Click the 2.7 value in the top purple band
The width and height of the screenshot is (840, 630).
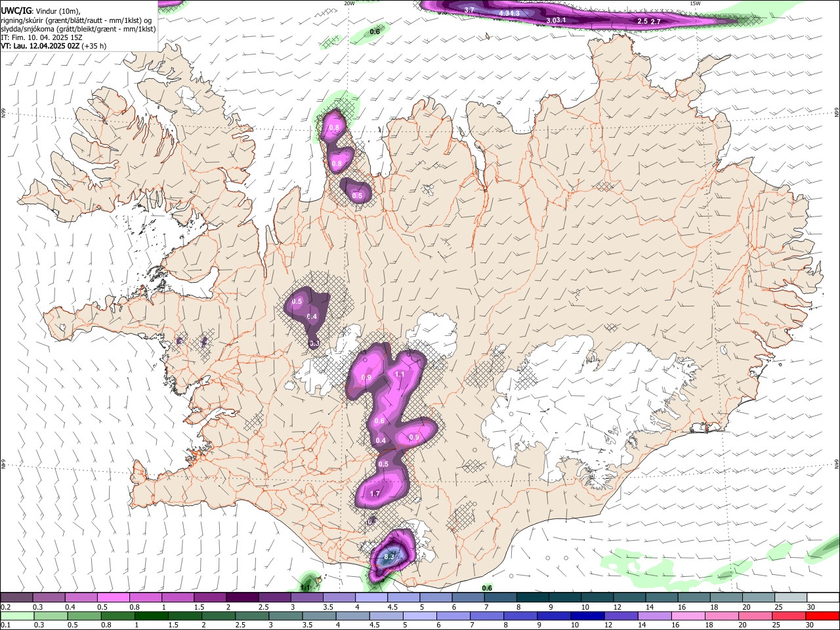pyautogui.click(x=655, y=22)
